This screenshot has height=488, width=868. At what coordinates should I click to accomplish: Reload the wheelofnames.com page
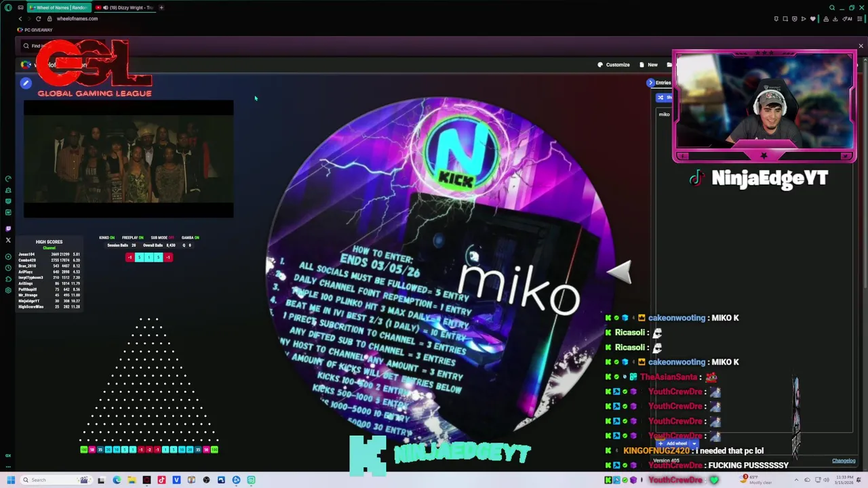pos(38,18)
